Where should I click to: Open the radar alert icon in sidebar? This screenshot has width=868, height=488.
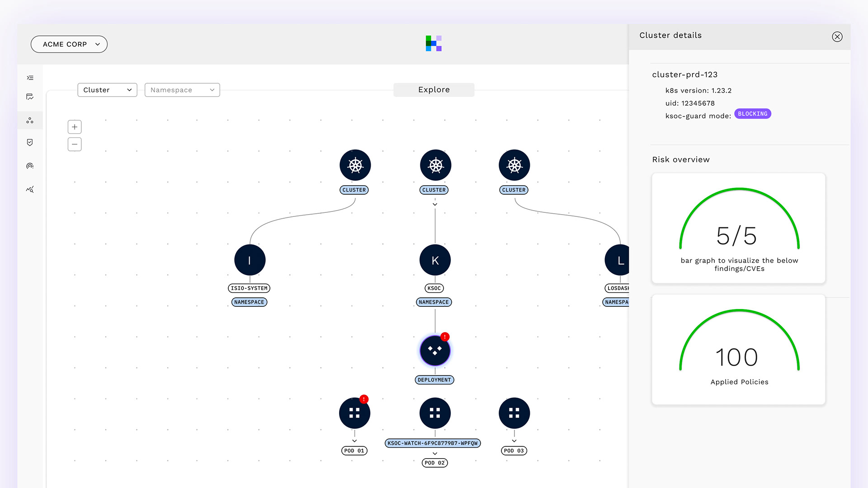[30, 166]
